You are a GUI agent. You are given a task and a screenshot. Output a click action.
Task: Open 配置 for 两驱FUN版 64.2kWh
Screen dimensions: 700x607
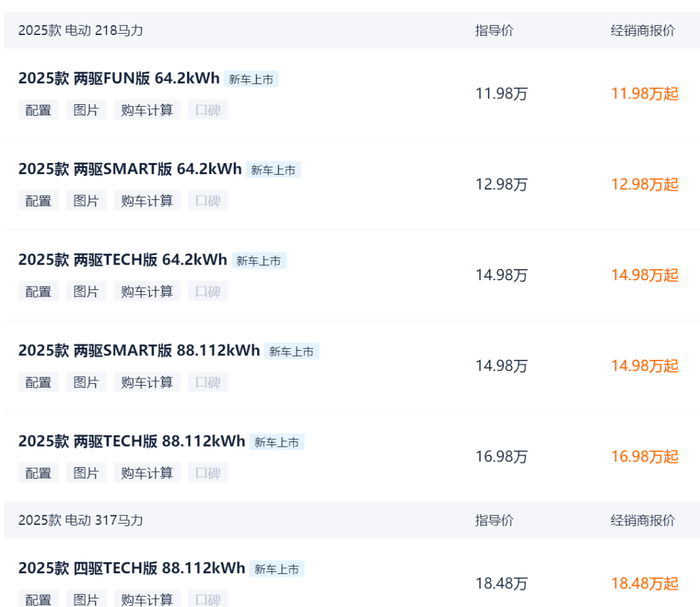(38, 110)
